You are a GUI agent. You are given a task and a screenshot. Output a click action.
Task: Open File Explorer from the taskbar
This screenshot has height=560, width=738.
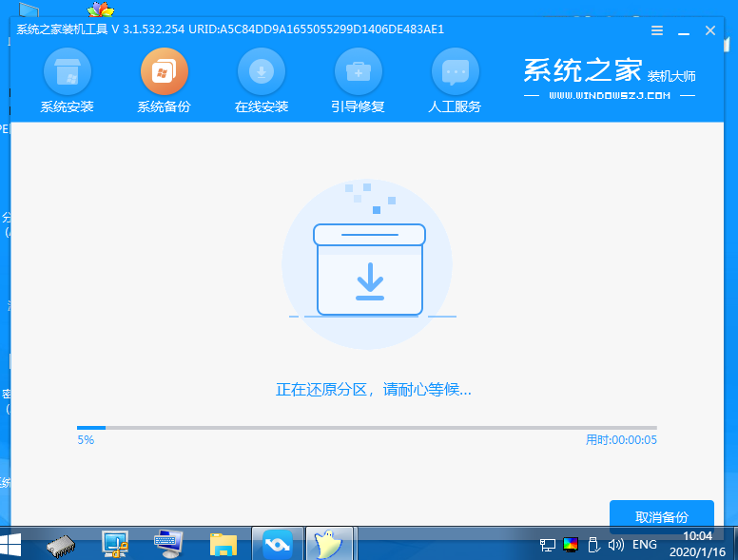tap(223, 544)
